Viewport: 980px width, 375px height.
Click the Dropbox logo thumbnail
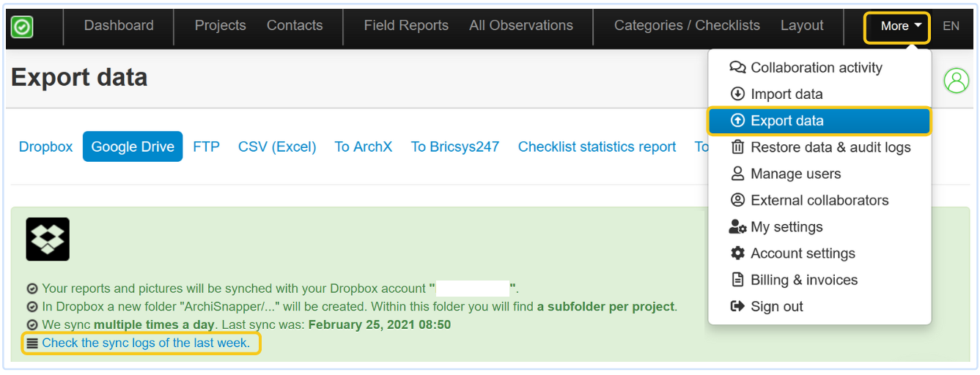pos(48,239)
